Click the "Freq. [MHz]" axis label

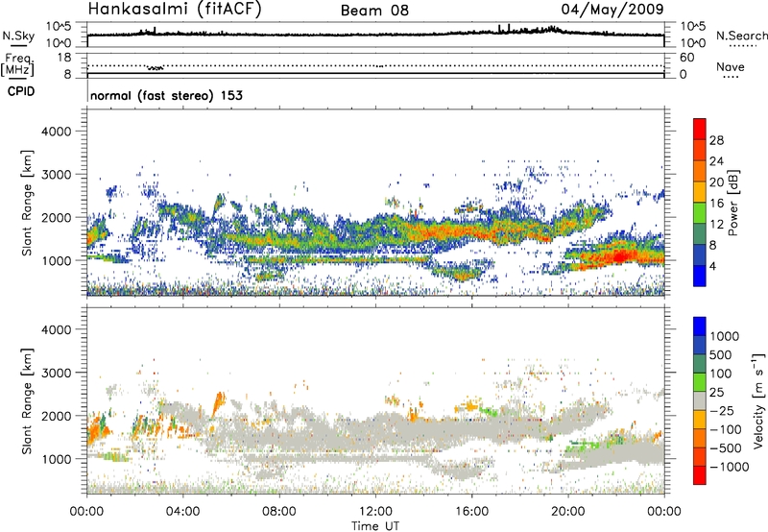(18, 64)
